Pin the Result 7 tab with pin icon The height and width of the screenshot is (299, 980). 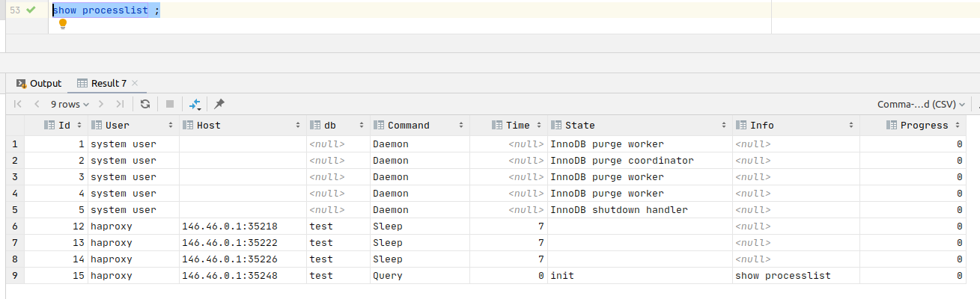pos(219,104)
